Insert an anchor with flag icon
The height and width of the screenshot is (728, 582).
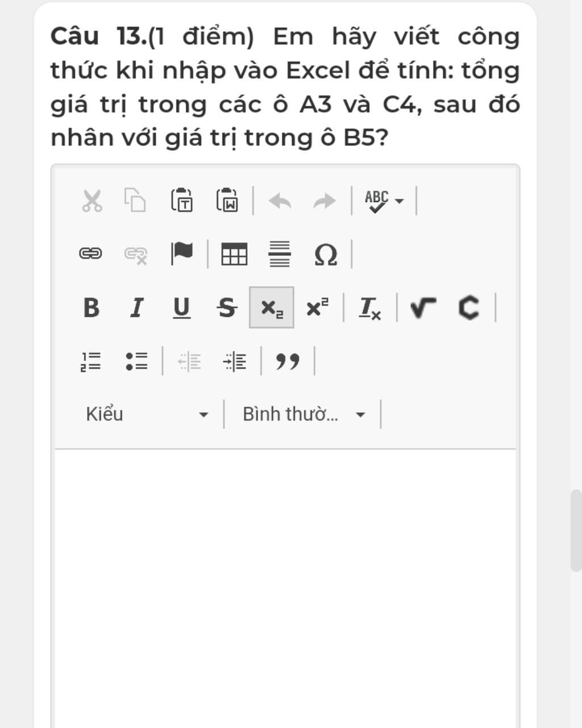point(182,254)
